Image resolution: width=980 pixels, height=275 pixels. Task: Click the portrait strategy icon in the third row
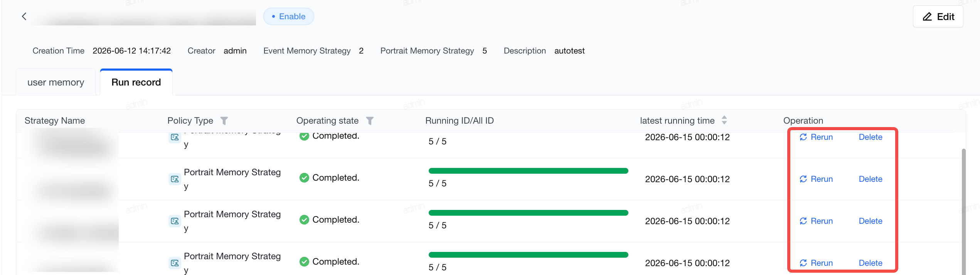(175, 221)
